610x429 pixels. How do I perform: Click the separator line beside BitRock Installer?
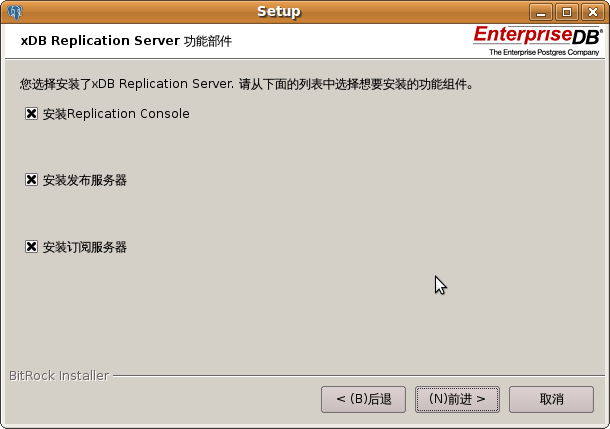tap(359, 376)
